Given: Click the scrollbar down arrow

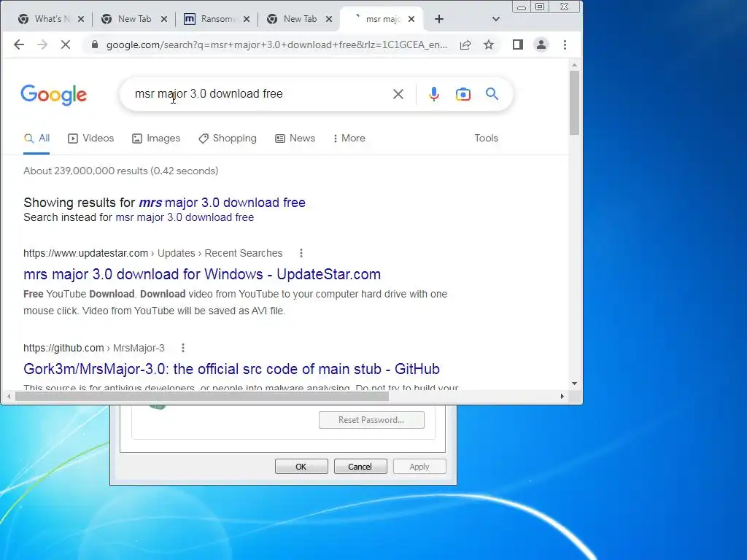Looking at the screenshot, I should pyautogui.click(x=575, y=384).
